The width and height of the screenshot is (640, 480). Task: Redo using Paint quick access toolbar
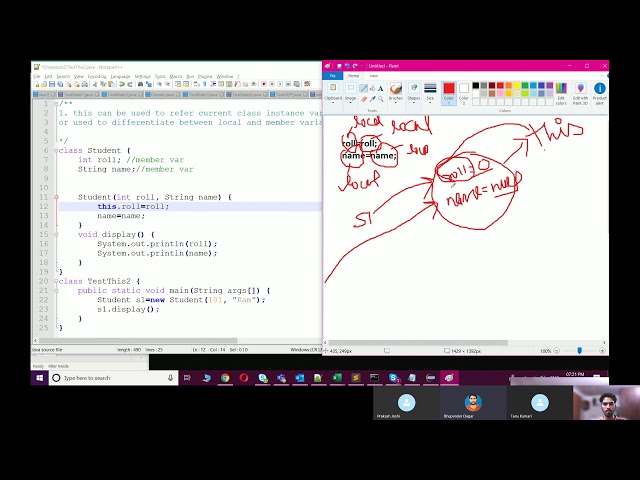click(x=355, y=66)
